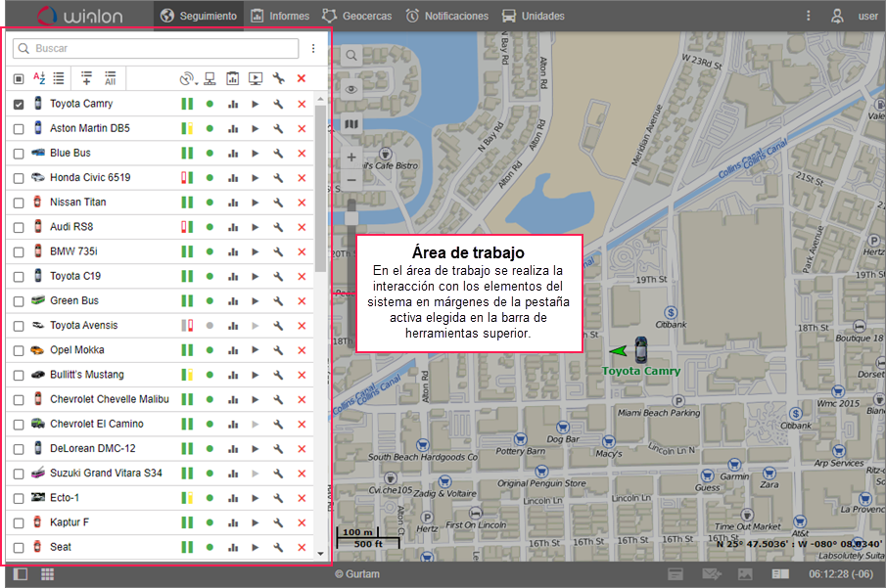886x588 pixels.
Task: Tick the Nissan Titan checkbox
Action: point(19,203)
